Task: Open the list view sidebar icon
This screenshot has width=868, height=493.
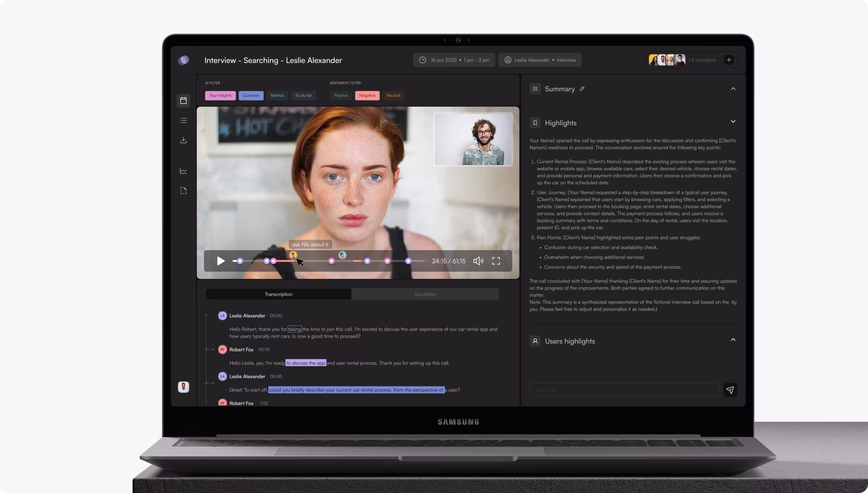Action: point(183,120)
